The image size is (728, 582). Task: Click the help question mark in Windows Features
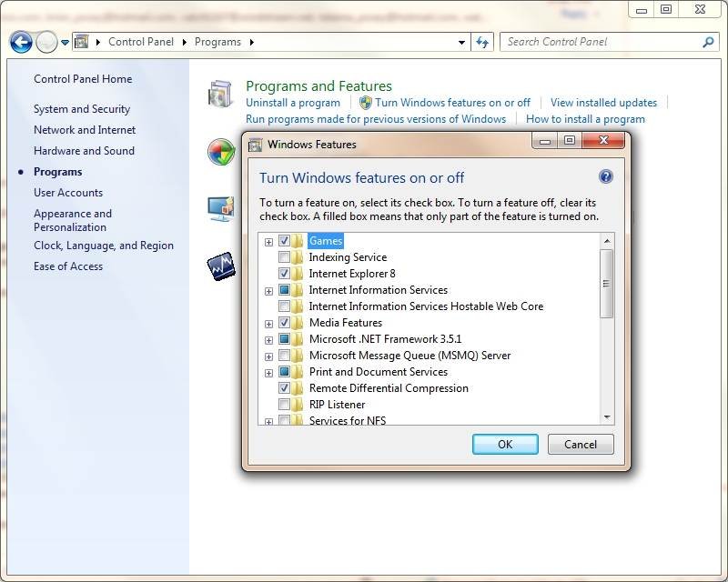tap(606, 176)
